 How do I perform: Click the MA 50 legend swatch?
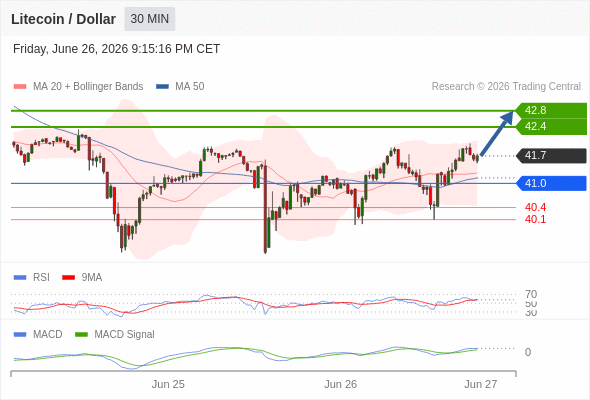pos(162,87)
